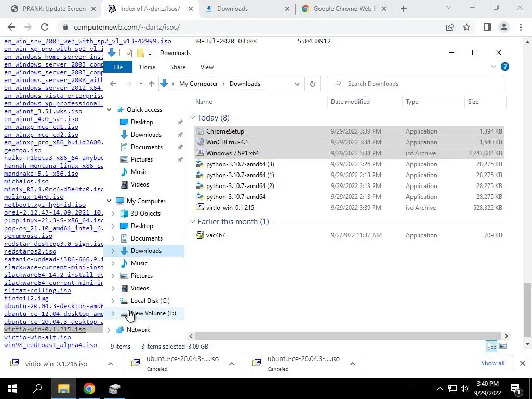Open the win98_redtoast_alpha4.iso link
The image size is (532, 399).
point(50,345)
